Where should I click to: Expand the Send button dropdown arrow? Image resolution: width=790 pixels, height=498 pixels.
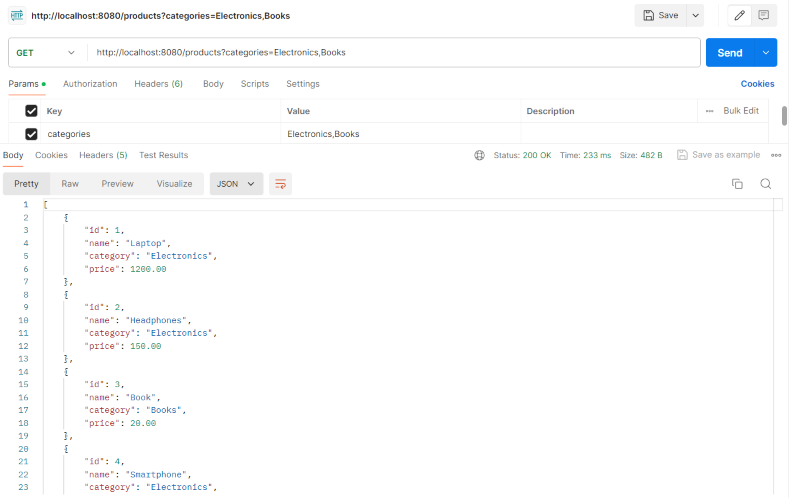pos(766,52)
